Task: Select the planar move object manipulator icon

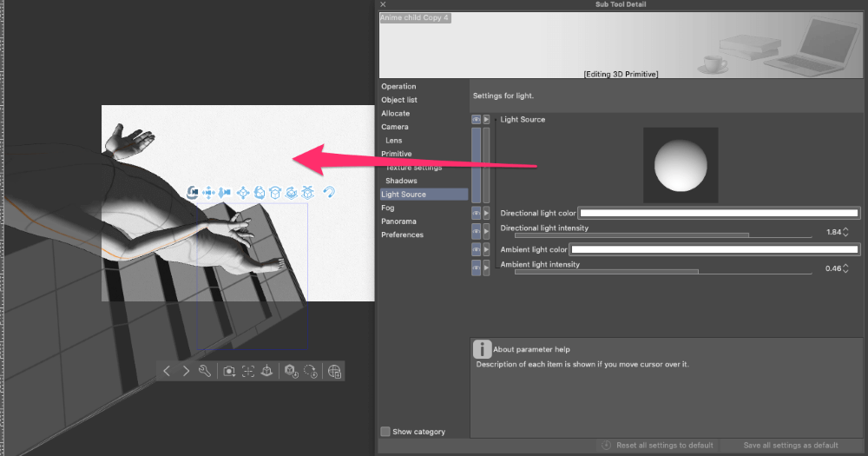Action: coord(242,192)
